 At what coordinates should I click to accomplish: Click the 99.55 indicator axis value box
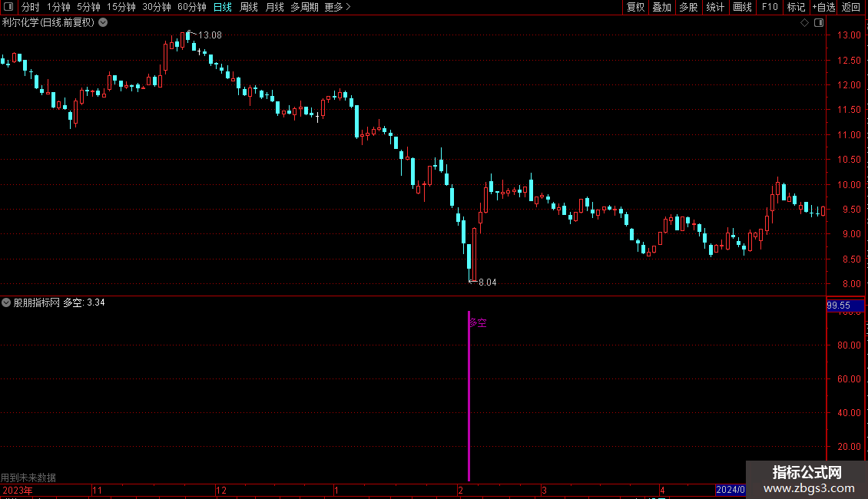tap(845, 306)
